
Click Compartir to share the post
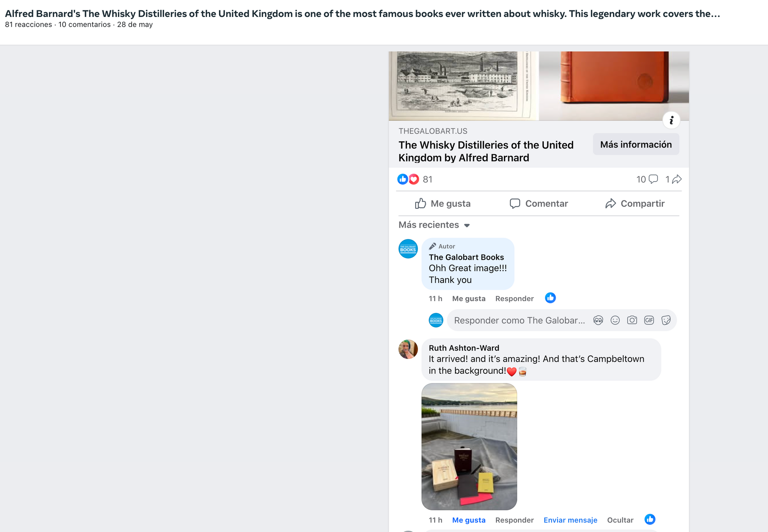point(635,204)
